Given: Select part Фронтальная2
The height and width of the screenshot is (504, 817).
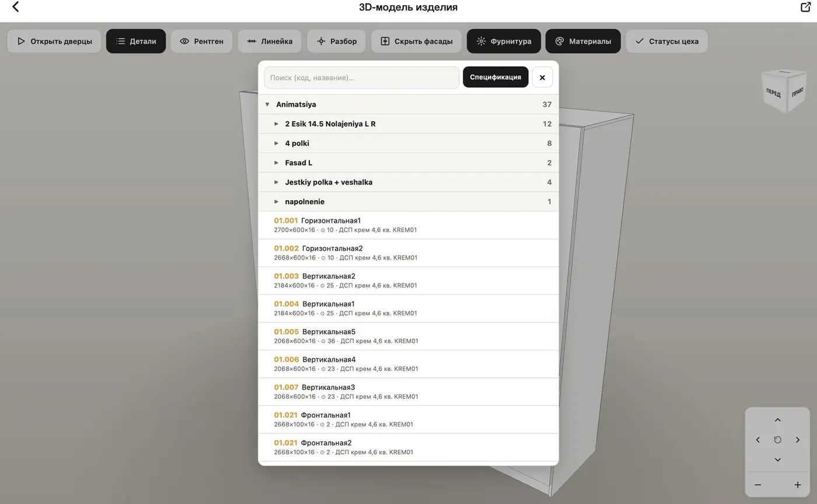Looking at the screenshot, I should tap(408, 447).
